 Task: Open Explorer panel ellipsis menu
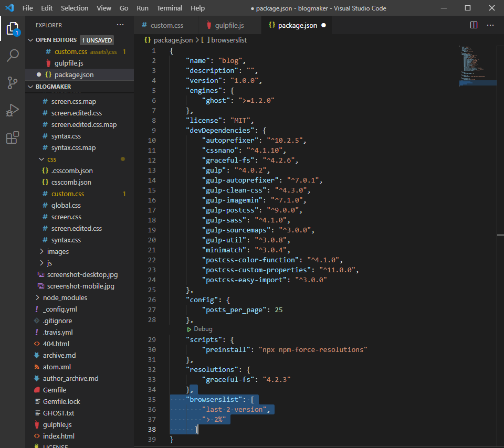point(120,25)
